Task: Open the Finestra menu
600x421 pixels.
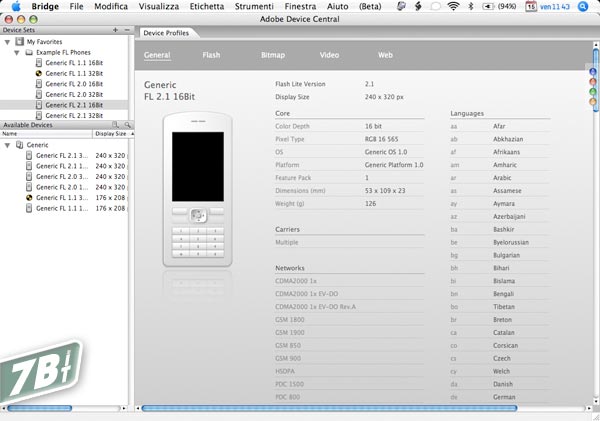Action: 300,7
